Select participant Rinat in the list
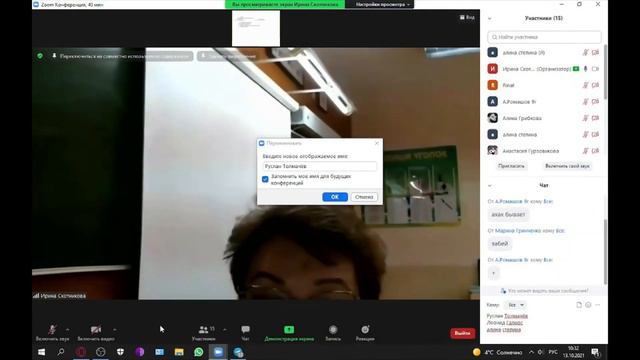 click(x=544, y=85)
